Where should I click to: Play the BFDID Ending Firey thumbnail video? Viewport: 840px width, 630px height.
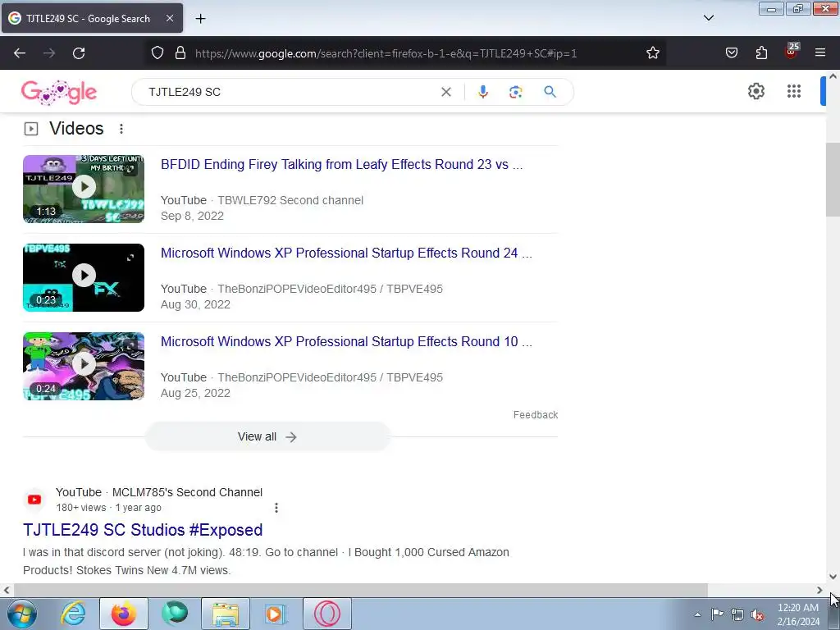pos(84,189)
